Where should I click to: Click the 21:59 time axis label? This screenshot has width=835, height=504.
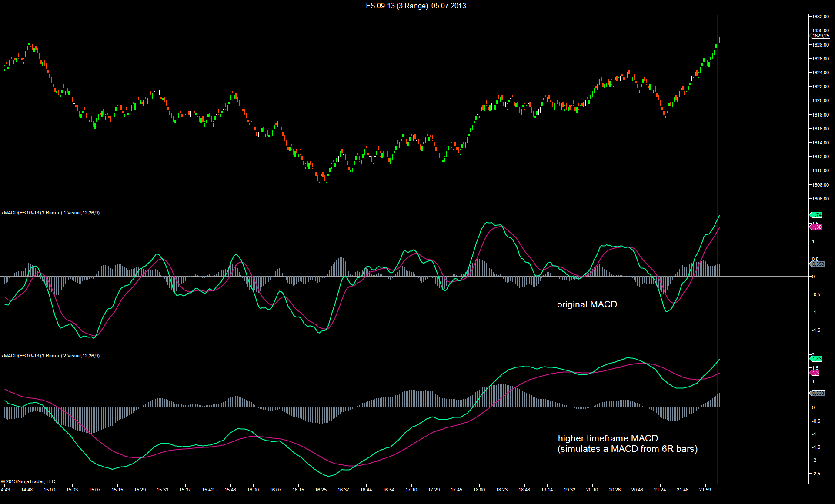click(x=705, y=490)
